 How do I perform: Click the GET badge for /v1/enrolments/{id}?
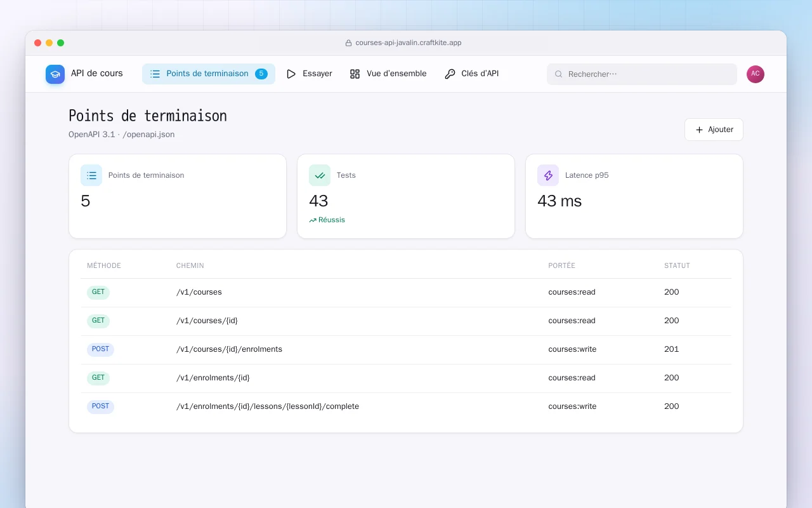(98, 378)
